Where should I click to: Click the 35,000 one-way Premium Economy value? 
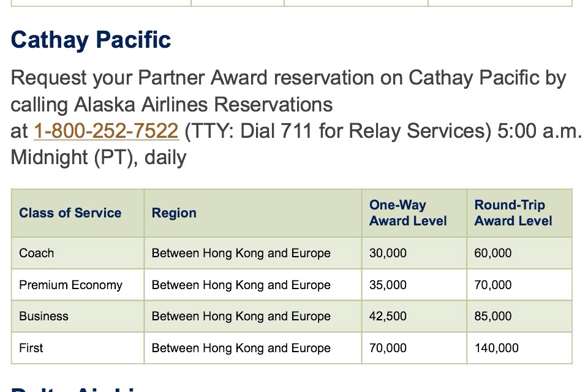coord(388,285)
